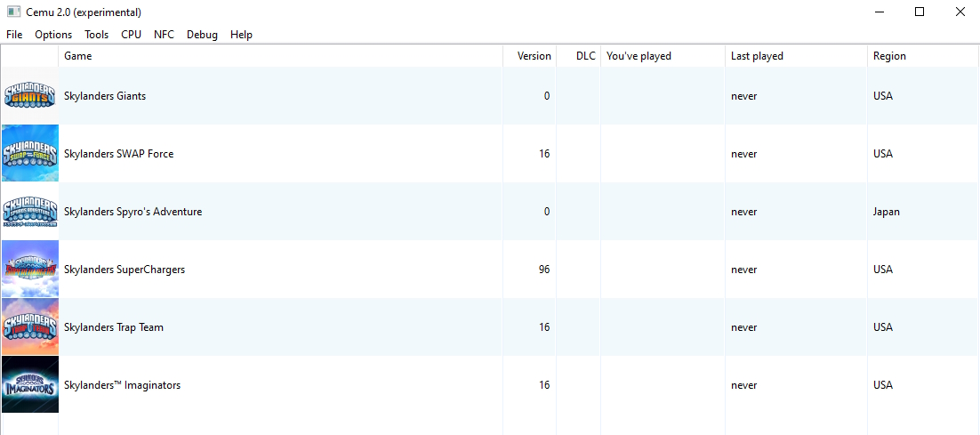Click USA region in Trap Team row

tap(883, 326)
